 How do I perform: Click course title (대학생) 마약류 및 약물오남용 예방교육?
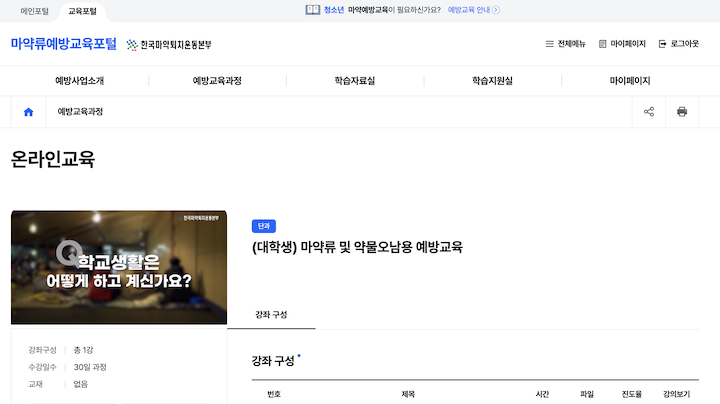[x=357, y=247]
